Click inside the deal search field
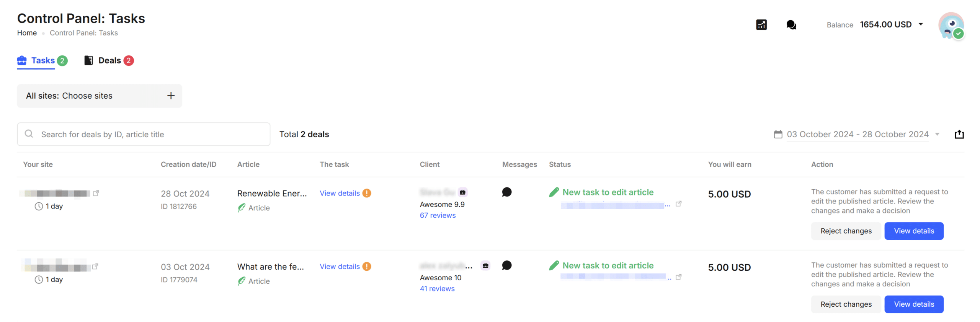 [x=144, y=134]
